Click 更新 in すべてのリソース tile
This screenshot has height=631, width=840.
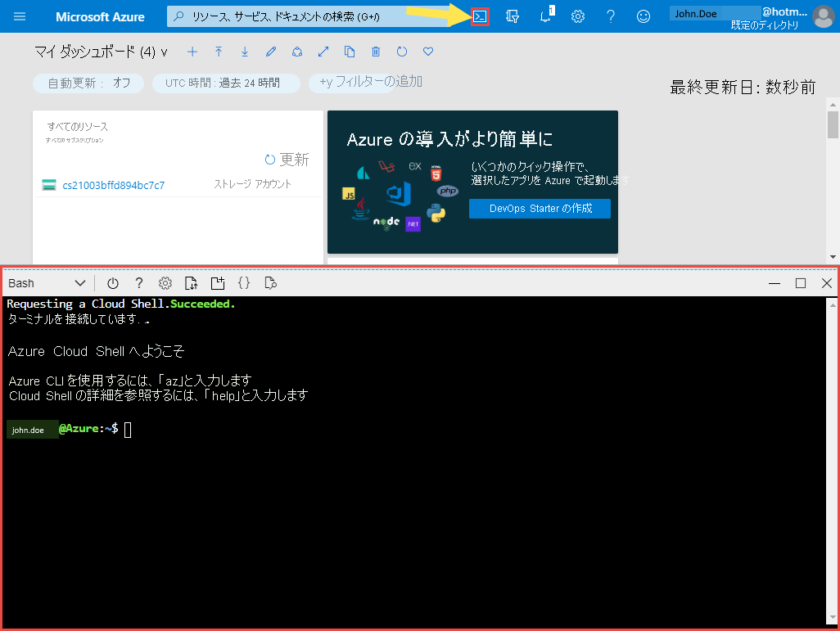point(287,160)
